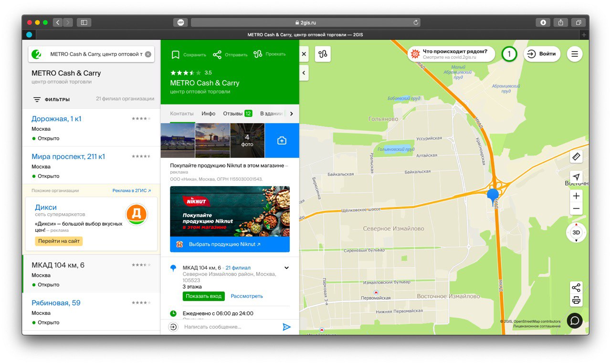Screen dimensions: 611x364
Task: Click the blue METRO location pin
Action: click(493, 196)
